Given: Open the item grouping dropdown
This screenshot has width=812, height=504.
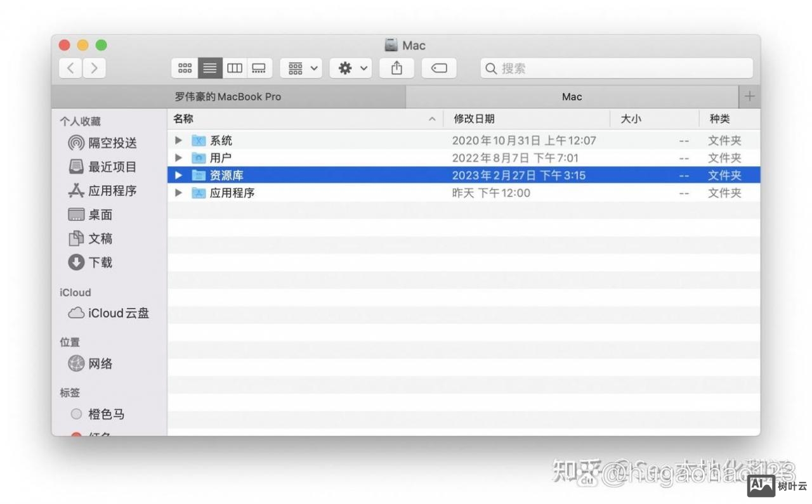Looking at the screenshot, I should tap(301, 68).
